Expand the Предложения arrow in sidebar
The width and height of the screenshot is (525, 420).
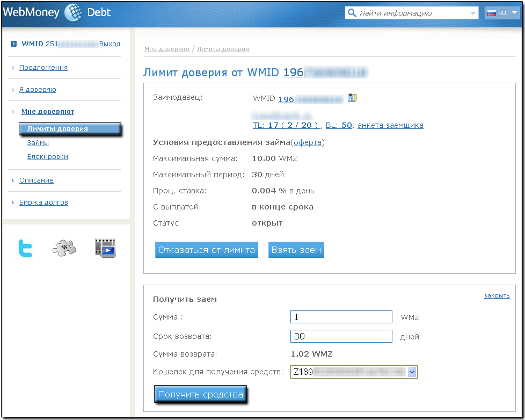(x=13, y=68)
